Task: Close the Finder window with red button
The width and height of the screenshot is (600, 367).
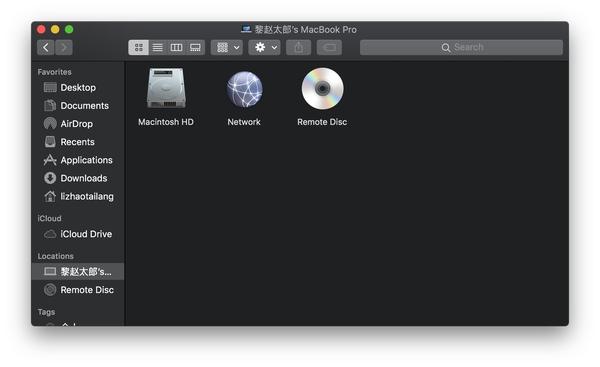Action: 41,29
